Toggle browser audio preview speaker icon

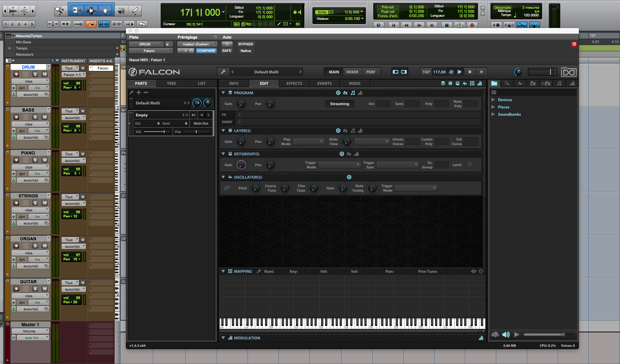tap(506, 335)
